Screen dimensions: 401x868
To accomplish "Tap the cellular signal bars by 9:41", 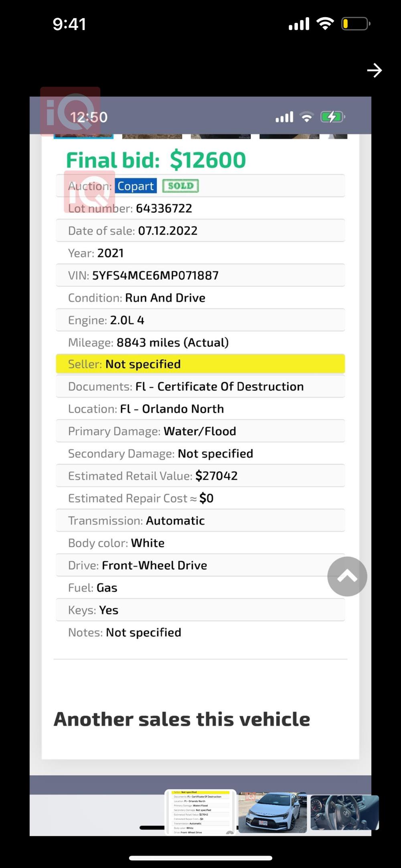I will 299,24.
